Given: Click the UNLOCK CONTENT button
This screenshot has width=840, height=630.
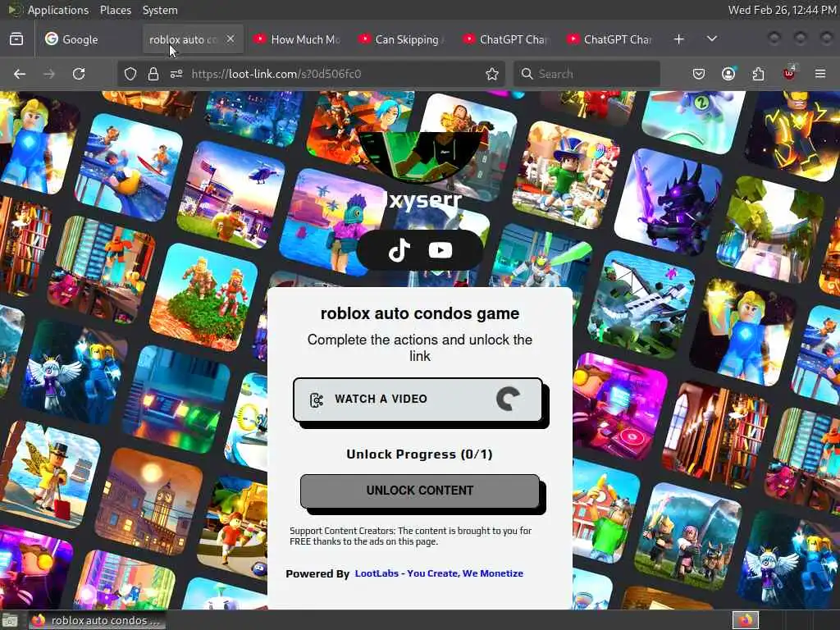Looking at the screenshot, I should [x=420, y=491].
